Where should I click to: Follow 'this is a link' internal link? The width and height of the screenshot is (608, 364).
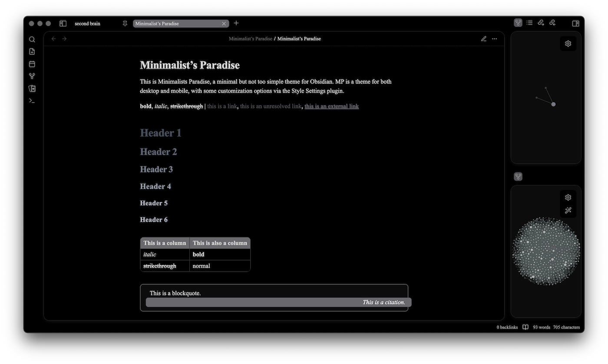(222, 106)
